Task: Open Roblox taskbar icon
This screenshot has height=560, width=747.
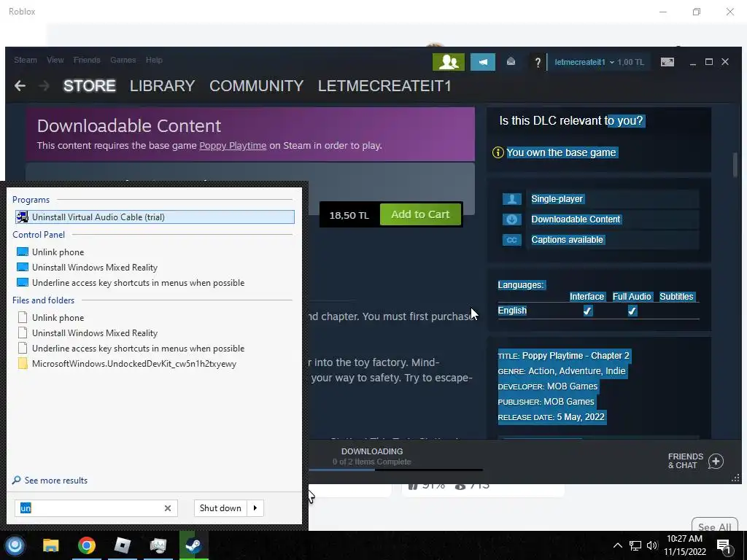Action: pos(123,545)
